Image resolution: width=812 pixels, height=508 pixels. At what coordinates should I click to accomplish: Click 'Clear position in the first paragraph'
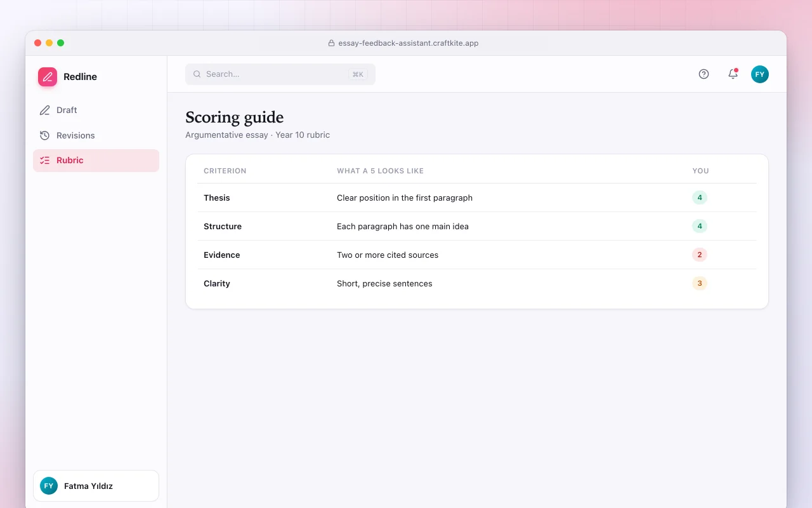[405, 197]
